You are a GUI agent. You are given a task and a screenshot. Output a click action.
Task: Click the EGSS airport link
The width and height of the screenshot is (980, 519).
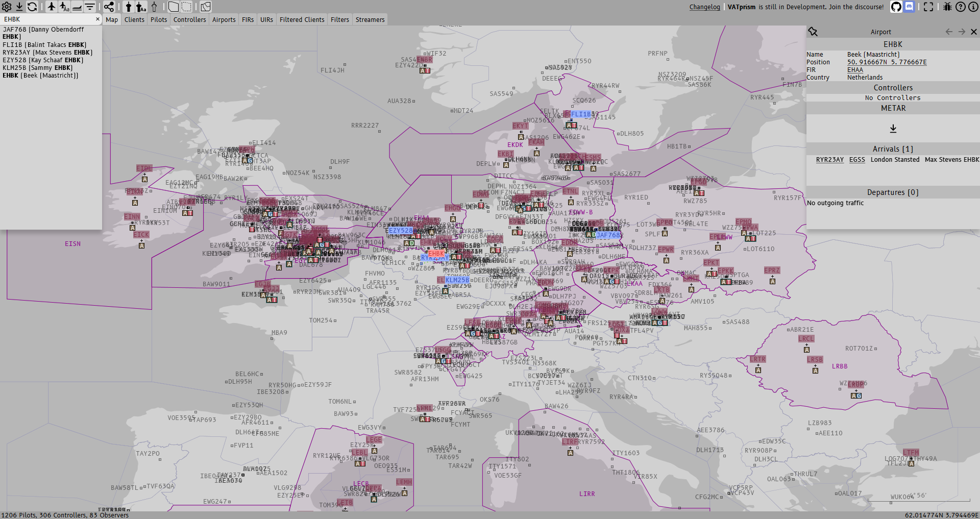(x=857, y=160)
